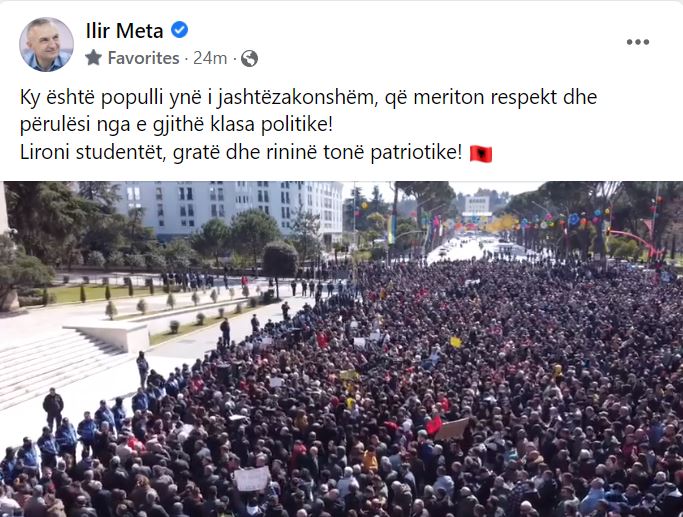
Task: Click the text 'përulësi nga e gjithë klasa politike!'
Action: tap(176, 125)
